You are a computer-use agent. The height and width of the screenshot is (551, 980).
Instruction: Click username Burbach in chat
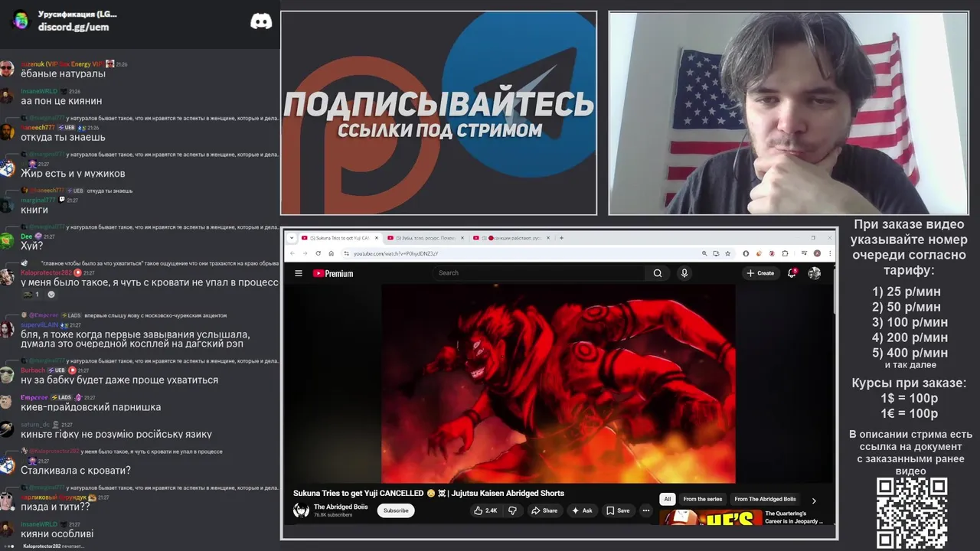[33, 370]
